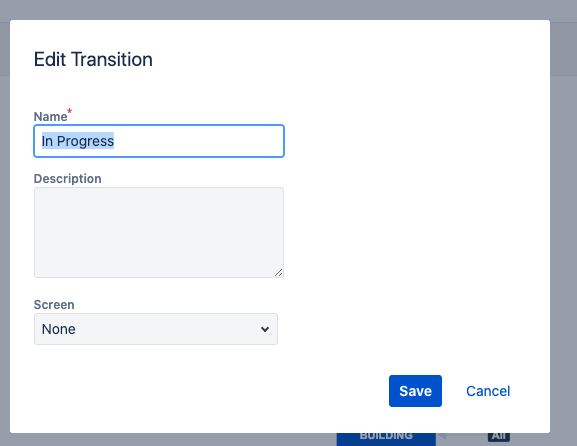Cancel editing the transition

click(x=488, y=391)
